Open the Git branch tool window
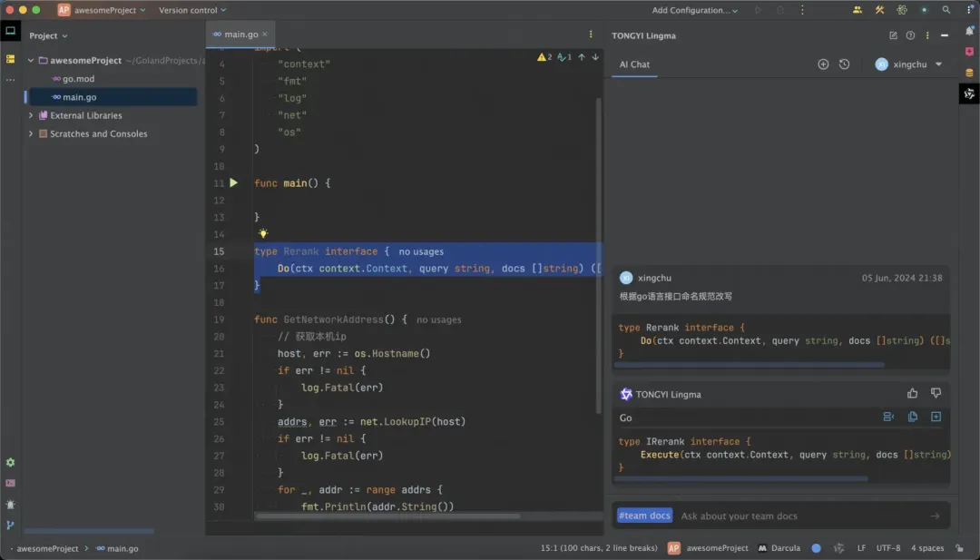The width and height of the screenshot is (980, 560). (10, 526)
